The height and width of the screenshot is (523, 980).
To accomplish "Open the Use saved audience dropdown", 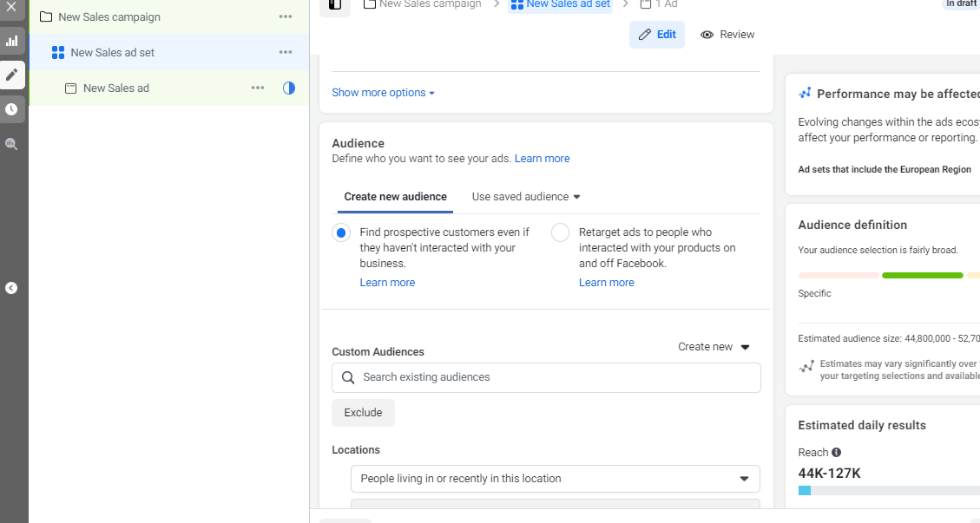I will [526, 197].
